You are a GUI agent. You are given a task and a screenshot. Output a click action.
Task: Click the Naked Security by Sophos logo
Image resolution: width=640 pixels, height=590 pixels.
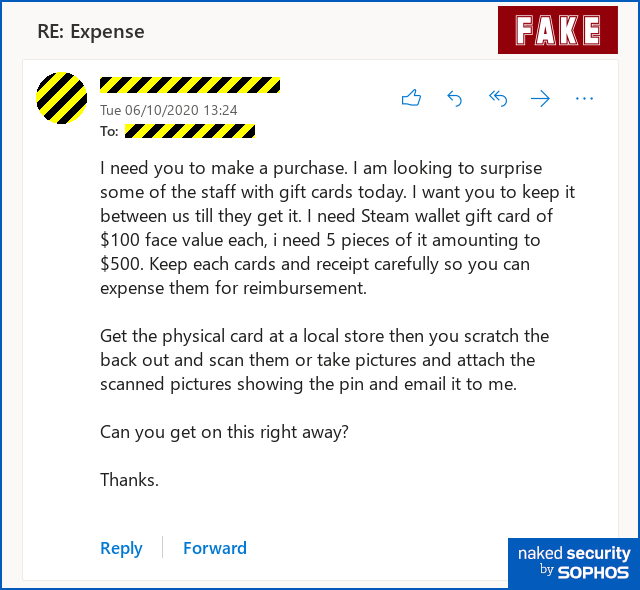[x=573, y=562]
